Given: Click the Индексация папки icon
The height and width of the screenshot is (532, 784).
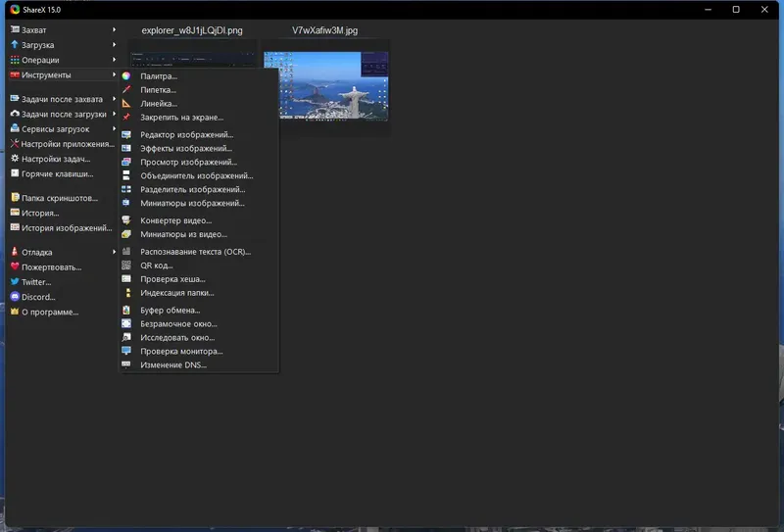Looking at the screenshot, I should click(127, 293).
